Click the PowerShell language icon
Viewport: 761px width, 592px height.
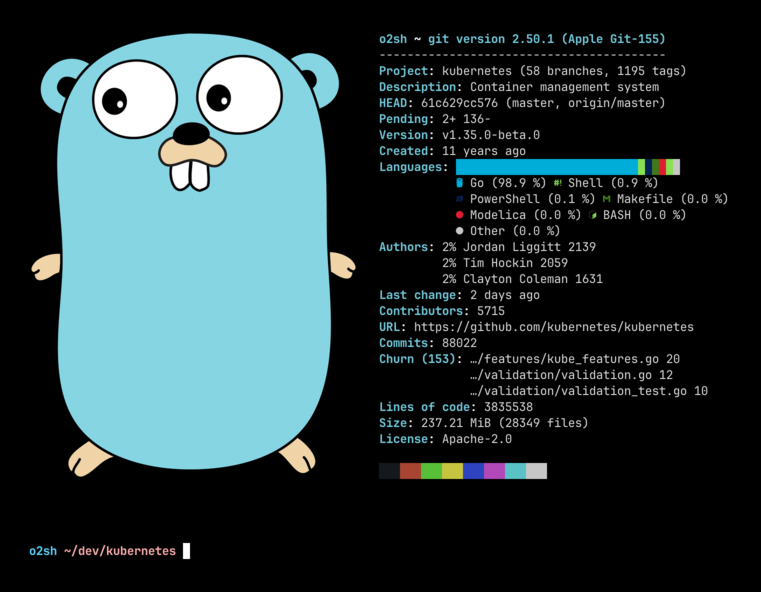point(460,199)
